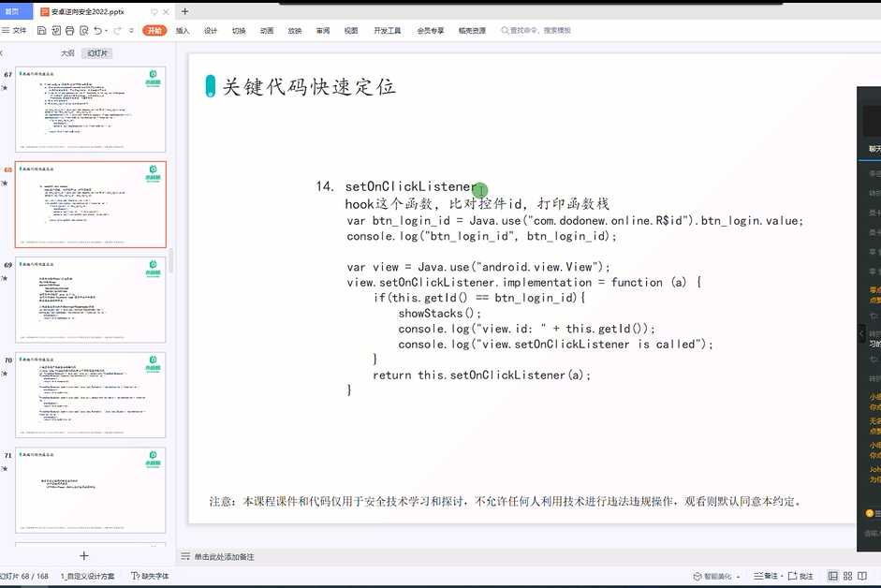Click the Redo arrow icon
Screen dimensions: 881x588
[117, 30]
